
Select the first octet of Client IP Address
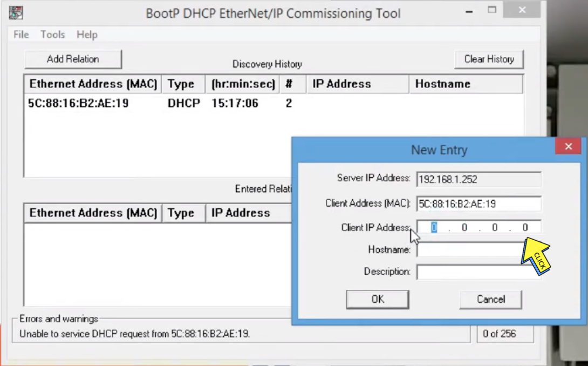pos(434,227)
